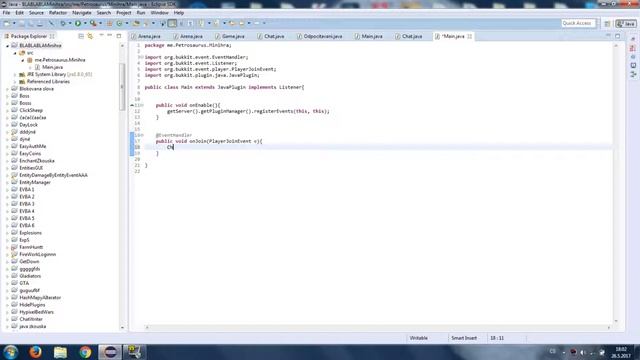
Task: Click Package Explorer vertical scrollbar thumb
Action: [x=122, y=87]
